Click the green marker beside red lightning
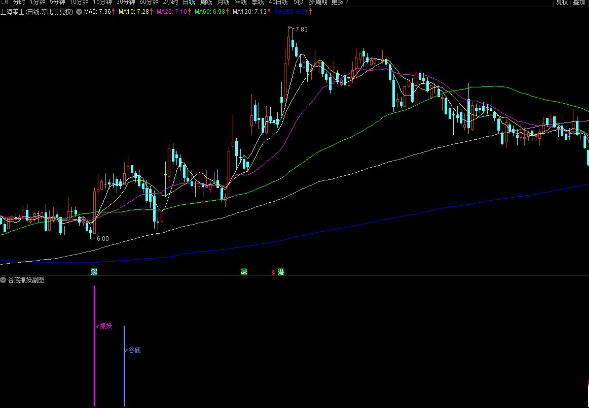 click(x=281, y=272)
